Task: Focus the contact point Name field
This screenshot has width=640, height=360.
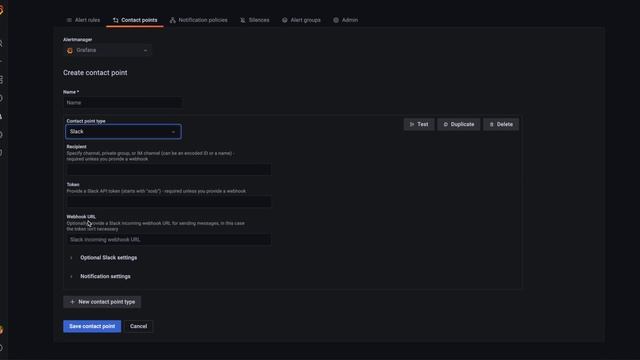Action: [x=122, y=103]
